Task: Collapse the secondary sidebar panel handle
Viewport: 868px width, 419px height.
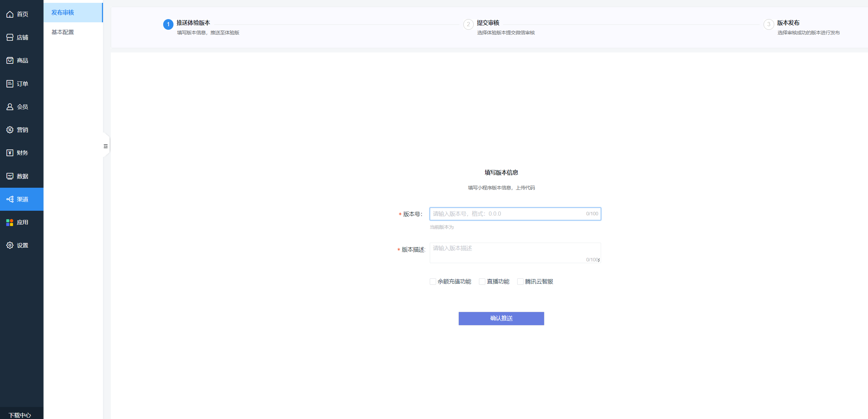Action: pos(105,146)
